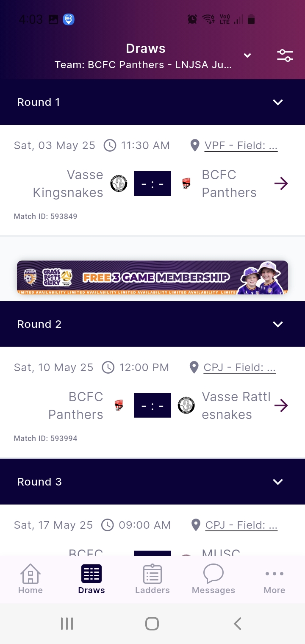Collapse the Round 2 section
This screenshot has height=644, width=305.
(x=278, y=324)
